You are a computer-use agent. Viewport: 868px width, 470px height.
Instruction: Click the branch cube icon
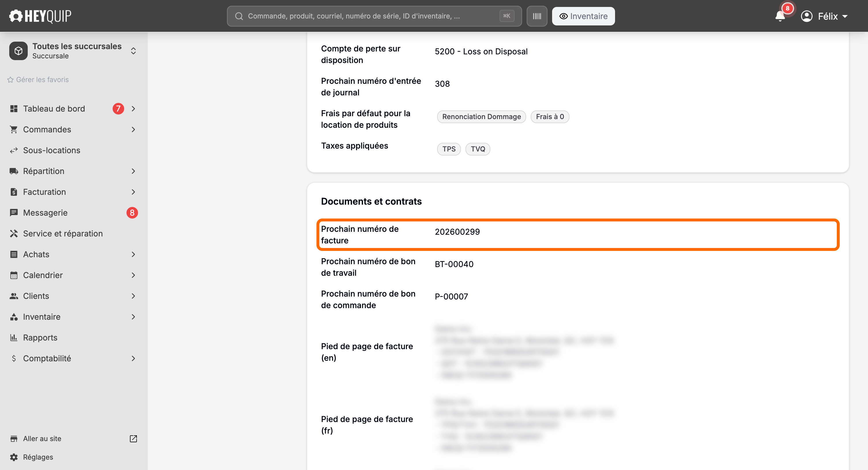18,51
